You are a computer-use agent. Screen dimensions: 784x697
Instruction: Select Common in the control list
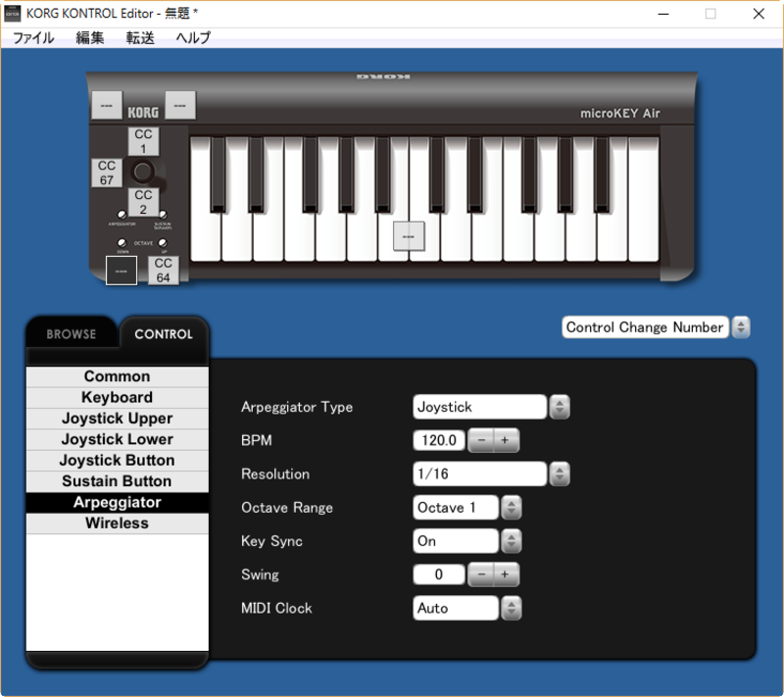(x=118, y=376)
